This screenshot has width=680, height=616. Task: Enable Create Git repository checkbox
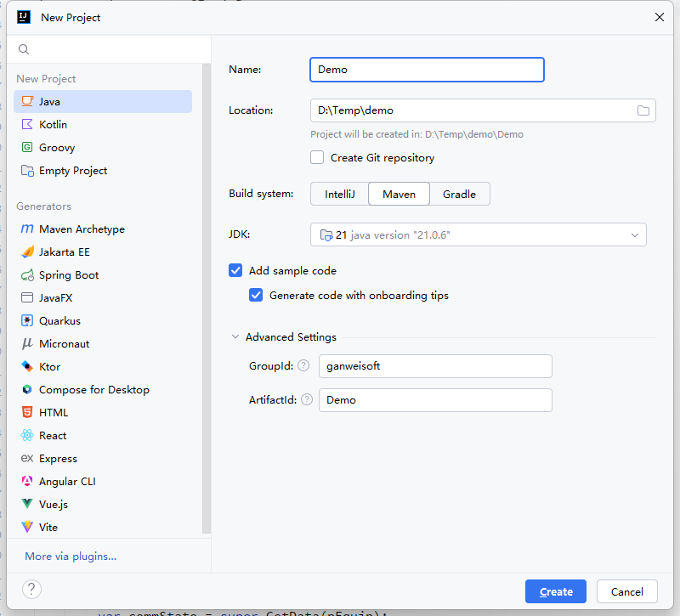(x=317, y=157)
